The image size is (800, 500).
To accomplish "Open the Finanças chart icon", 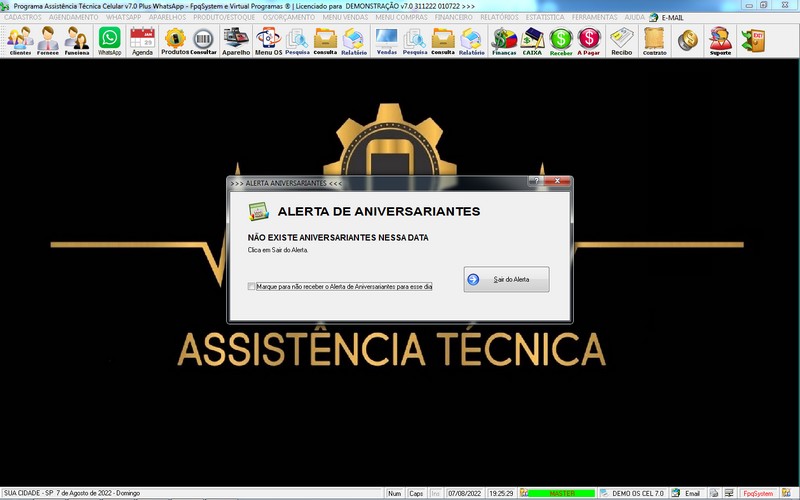I will 504,41.
